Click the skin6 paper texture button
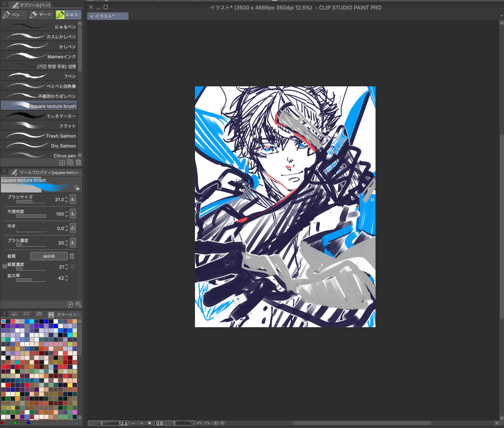The width and height of the screenshot is (504, 428). 49,256
